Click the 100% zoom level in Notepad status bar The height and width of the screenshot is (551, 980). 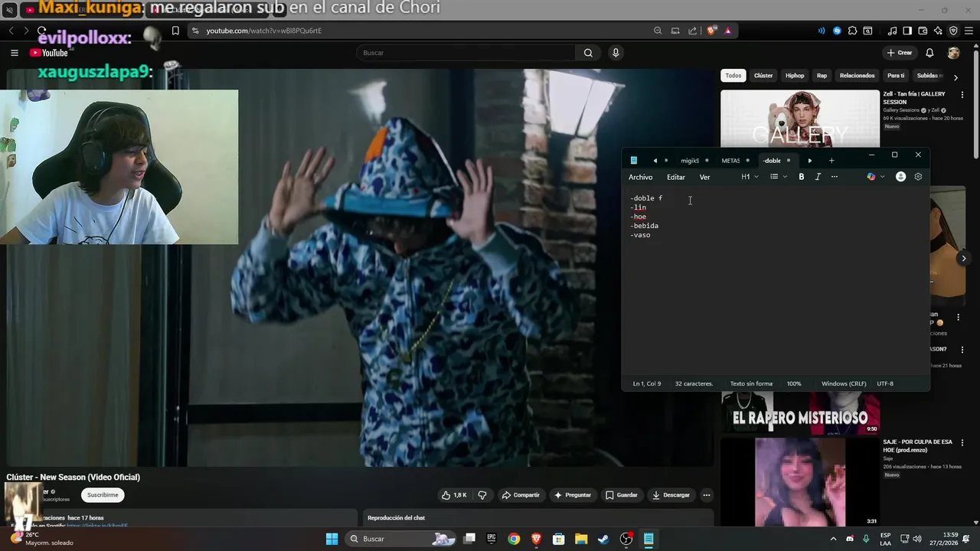point(794,383)
